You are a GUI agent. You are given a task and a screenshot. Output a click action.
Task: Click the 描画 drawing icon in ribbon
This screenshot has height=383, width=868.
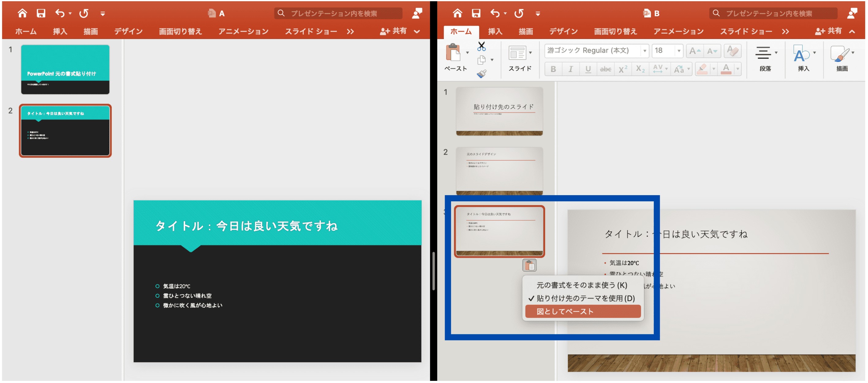point(840,53)
